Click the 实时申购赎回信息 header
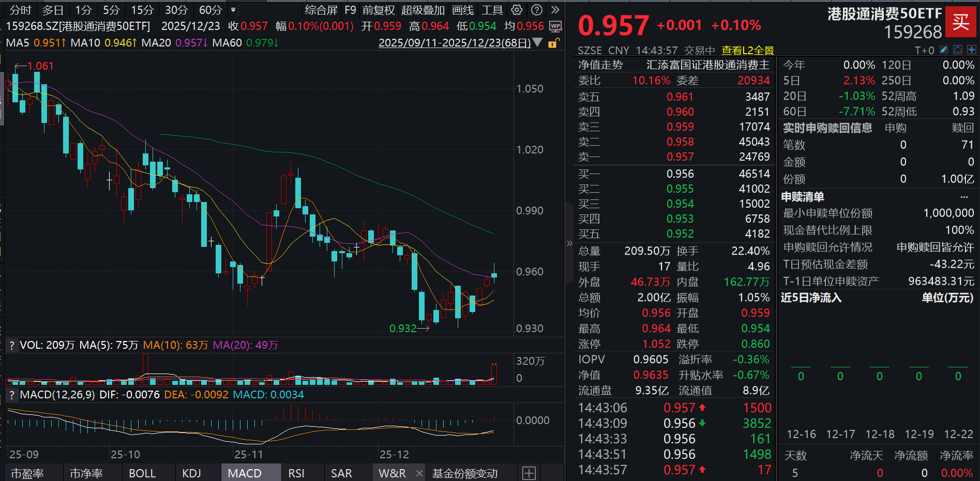980x481 pixels. coord(827,128)
